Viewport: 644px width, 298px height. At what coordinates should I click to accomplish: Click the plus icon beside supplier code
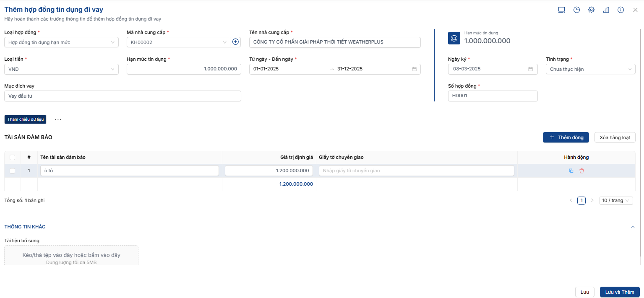click(x=235, y=42)
